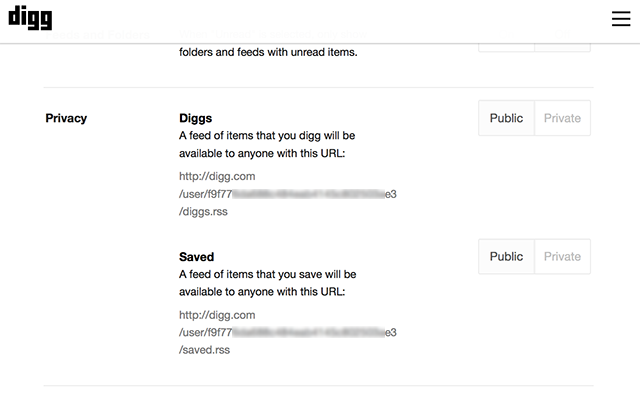Image resolution: width=640 pixels, height=393 pixels.
Task: Set Diggs feed to Public
Action: click(506, 118)
